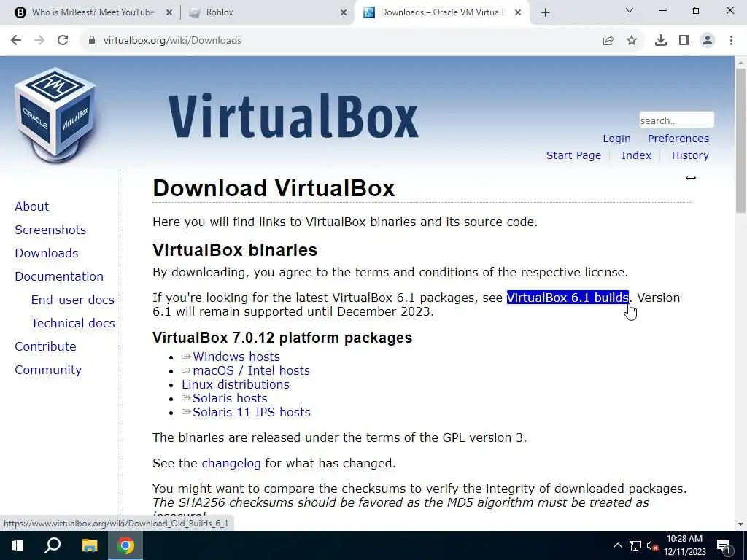Image resolution: width=747 pixels, height=560 pixels.
Task: Switch to the Who is MrBeast tab
Action: click(x=93, y=12)
